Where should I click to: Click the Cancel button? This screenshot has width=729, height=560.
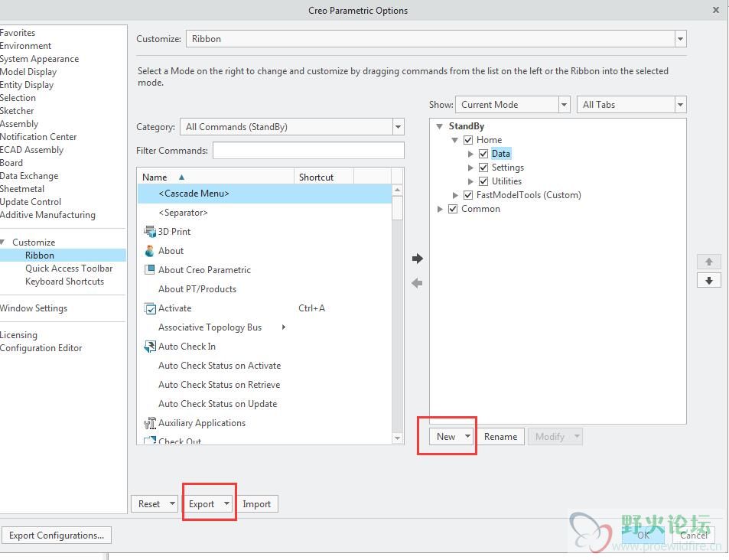pyautogui.click(x=694, y=536)
